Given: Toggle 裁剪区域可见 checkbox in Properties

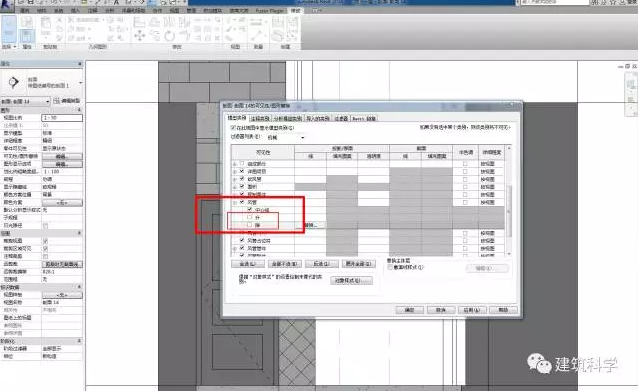Looking at the screenshot, I should [x=45, y=249].
